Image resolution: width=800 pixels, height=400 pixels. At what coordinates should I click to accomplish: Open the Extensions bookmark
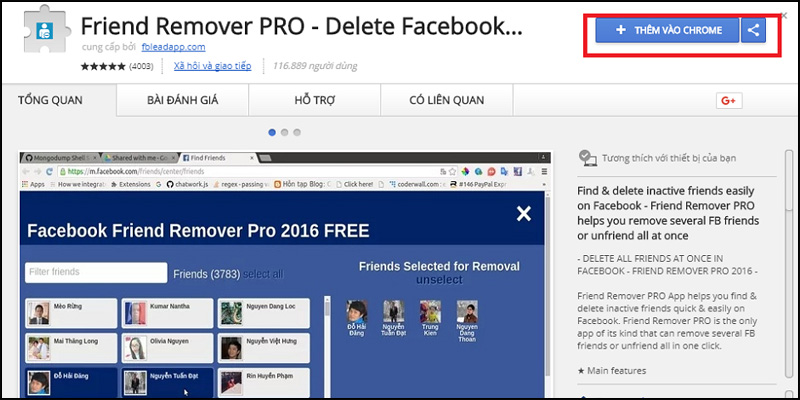tap(130, 184)
